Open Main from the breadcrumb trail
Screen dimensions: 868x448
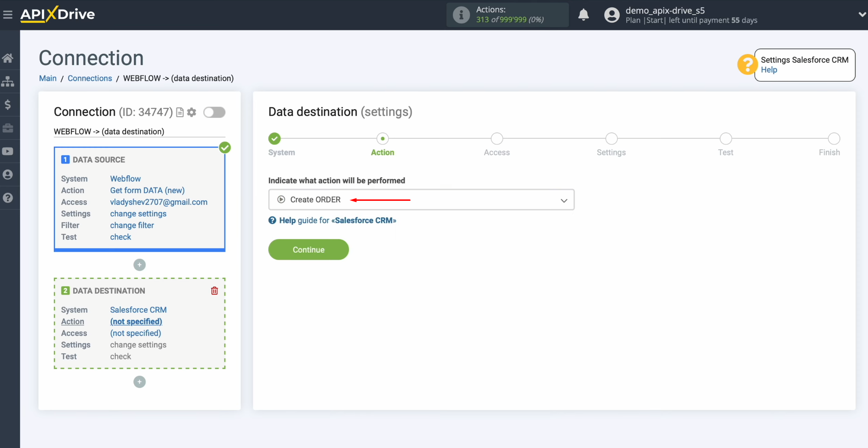[x=47, y=78]
